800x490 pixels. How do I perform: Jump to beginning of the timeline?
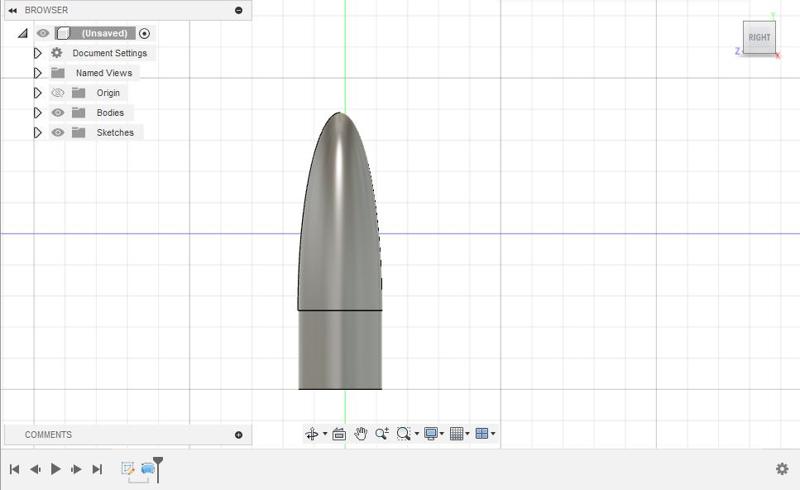tap(14, 469)
